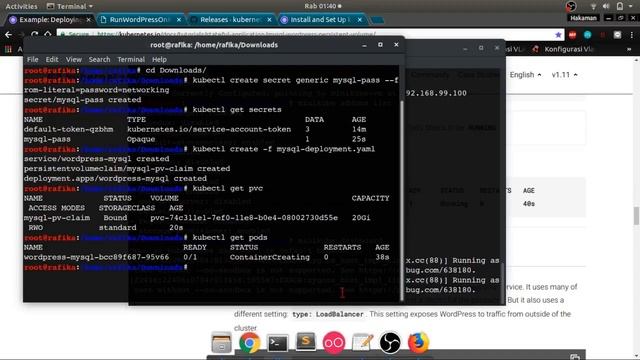Open the red double-circle dock app

(x=334, y=343)
